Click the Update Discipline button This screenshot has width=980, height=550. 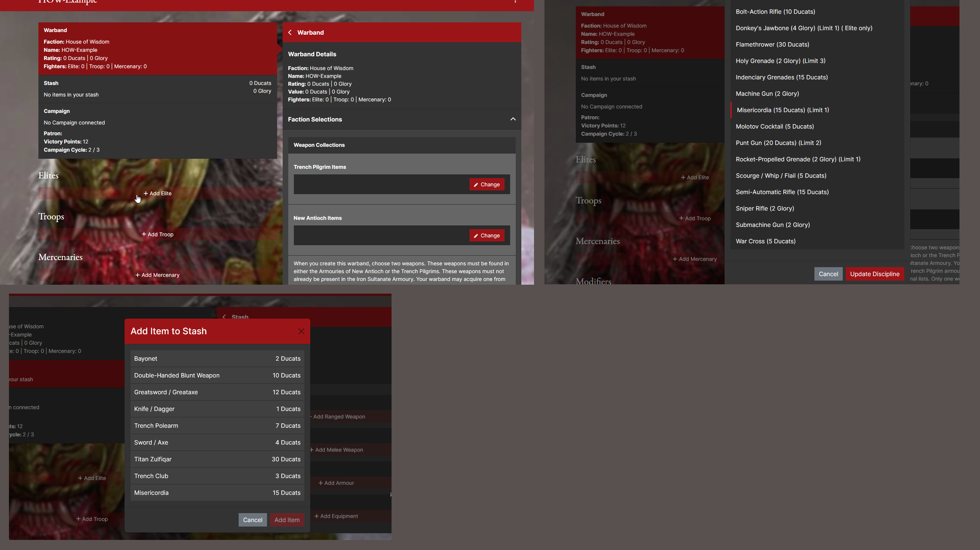(x=874, y=274)
